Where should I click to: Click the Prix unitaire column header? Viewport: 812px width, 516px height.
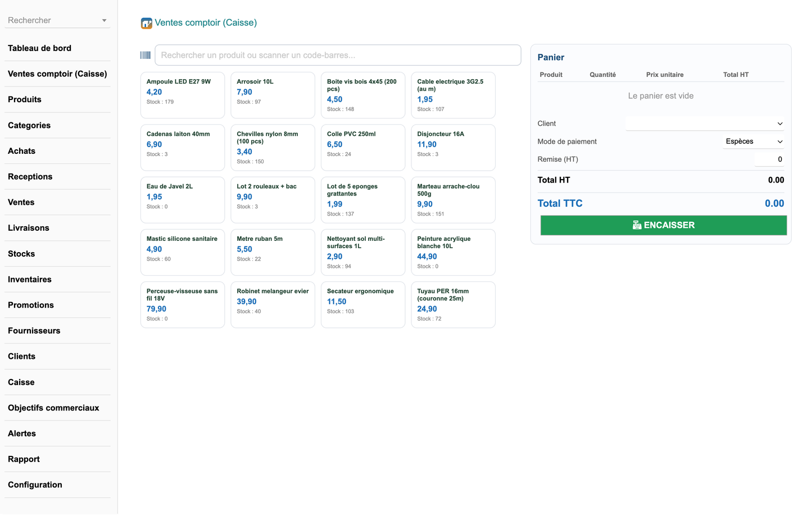tap(665, 75)
